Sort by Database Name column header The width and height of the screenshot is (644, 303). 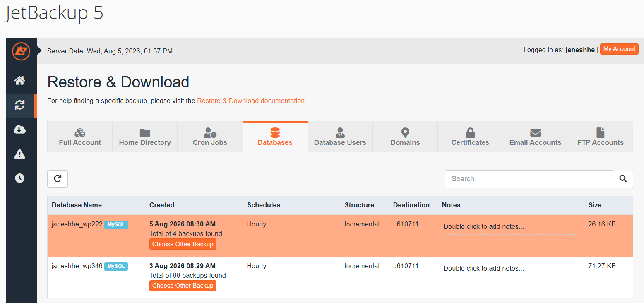coord(77,205)
